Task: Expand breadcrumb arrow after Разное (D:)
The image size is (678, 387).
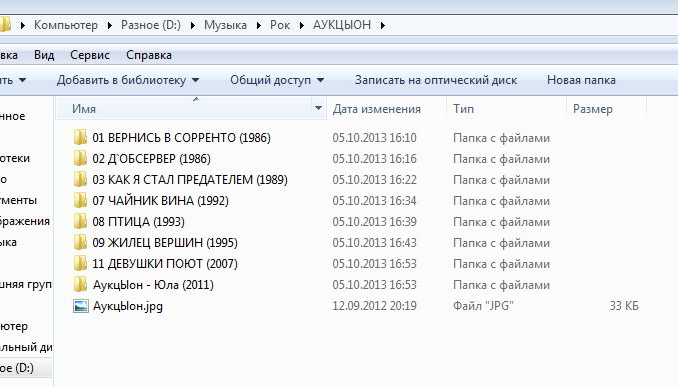Action: tap(192, 26)
